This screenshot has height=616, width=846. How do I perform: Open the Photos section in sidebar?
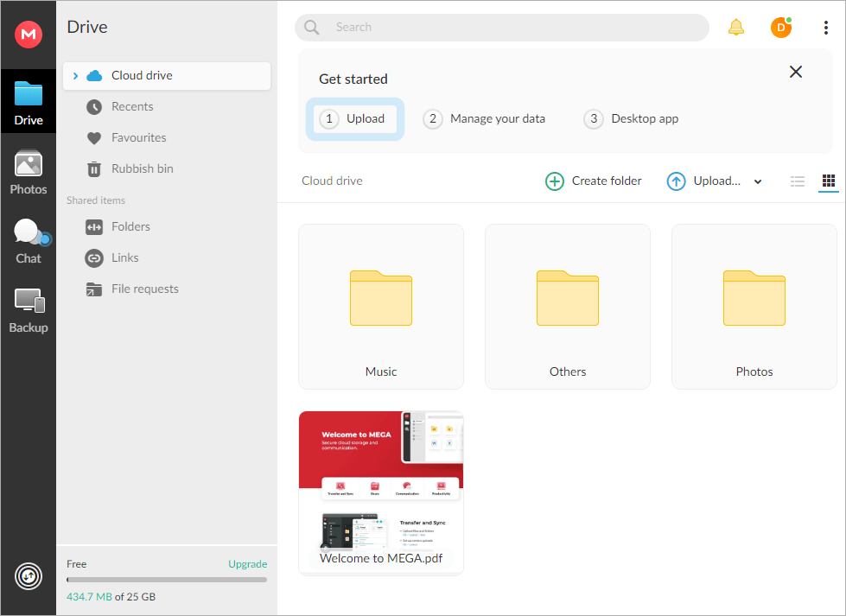[x=29, y=172]
